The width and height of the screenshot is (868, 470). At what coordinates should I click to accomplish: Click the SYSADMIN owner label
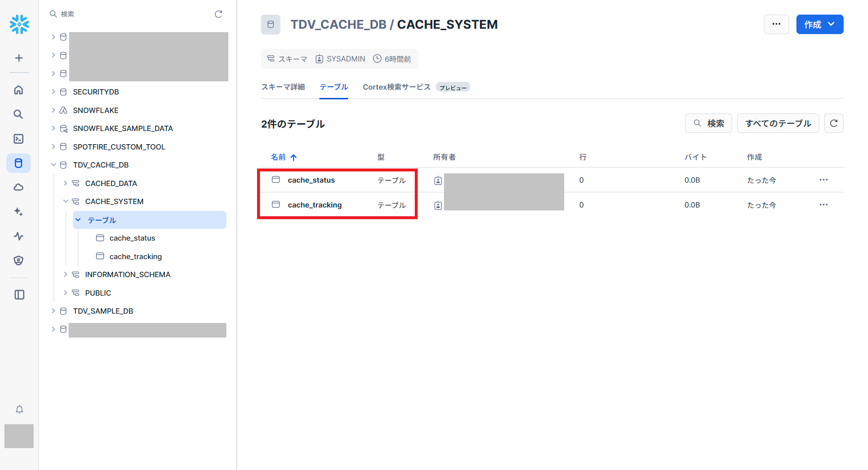(x=346, y=58)
